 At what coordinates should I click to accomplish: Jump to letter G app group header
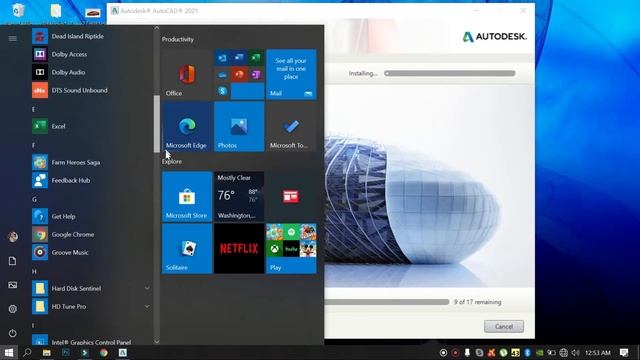tap(34, 199)
